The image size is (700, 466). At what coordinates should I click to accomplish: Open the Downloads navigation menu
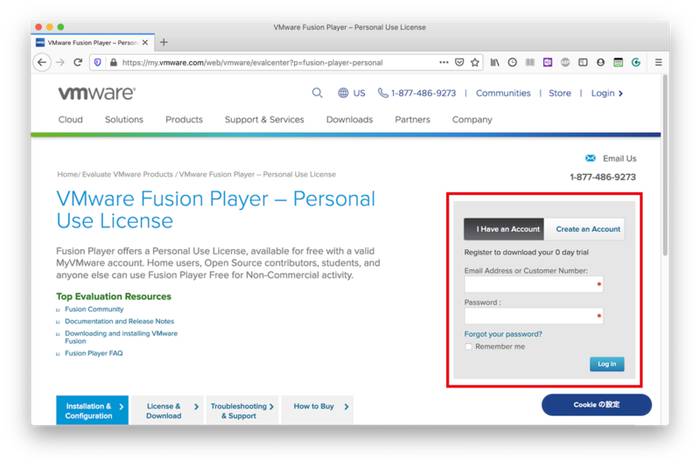[x=350, y=120]
